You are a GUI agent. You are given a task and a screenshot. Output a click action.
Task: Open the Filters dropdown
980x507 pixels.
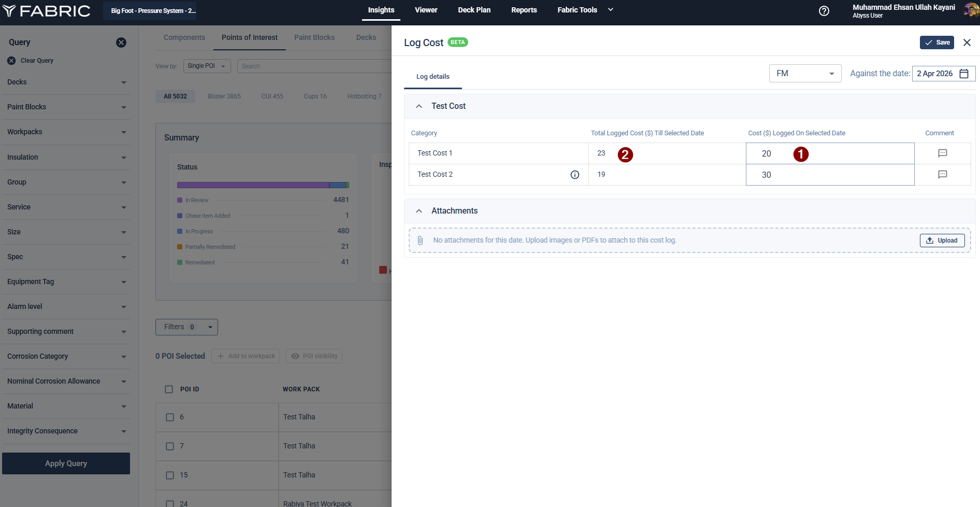tap(186, 327)
